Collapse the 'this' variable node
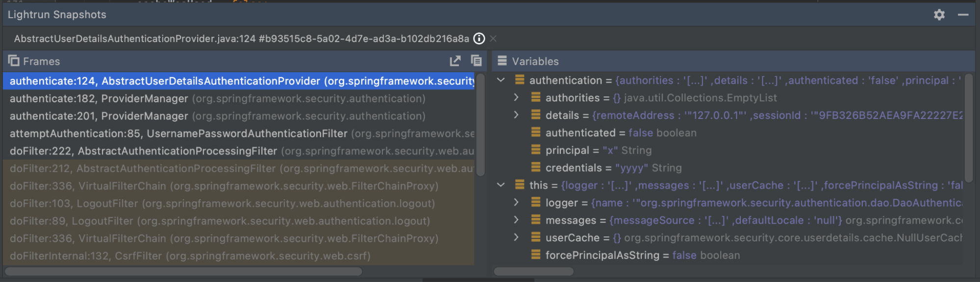Image resolution: width=980 pixels, height=282 pixels. 501,185
